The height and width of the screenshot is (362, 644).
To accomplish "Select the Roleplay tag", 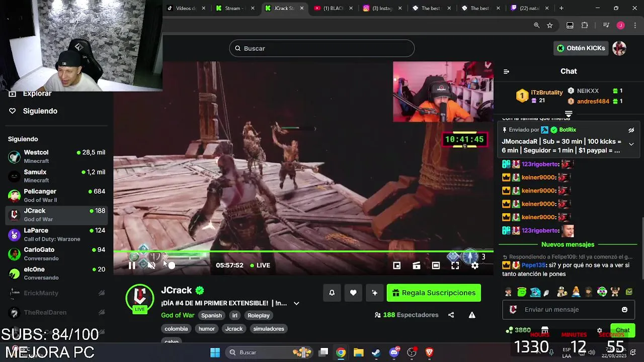I will click(259, 315).
